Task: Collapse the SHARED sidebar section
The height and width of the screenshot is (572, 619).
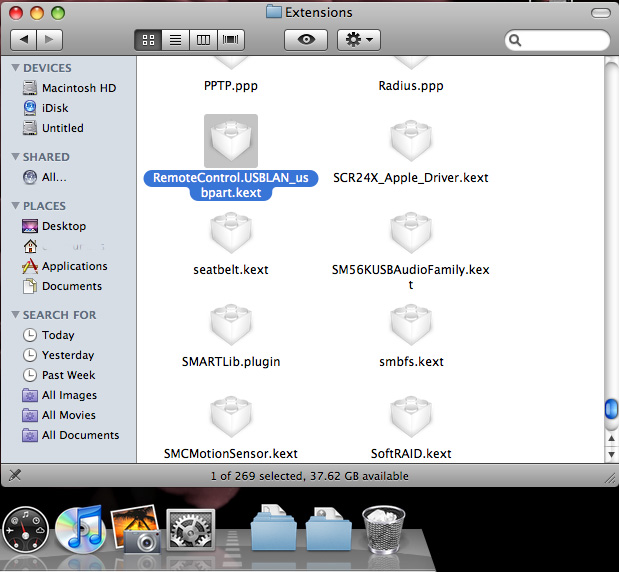Action: pyautogui.click(x=15, y=156)
